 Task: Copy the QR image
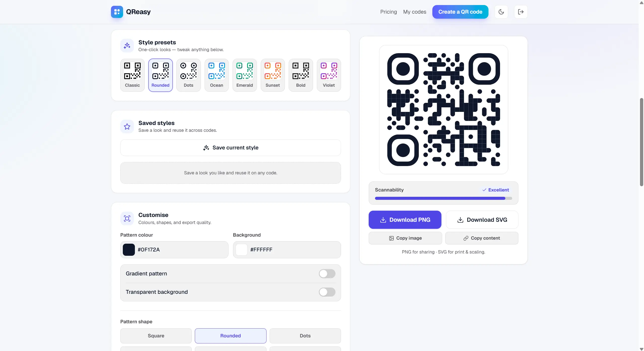click(x=405, y=238)
